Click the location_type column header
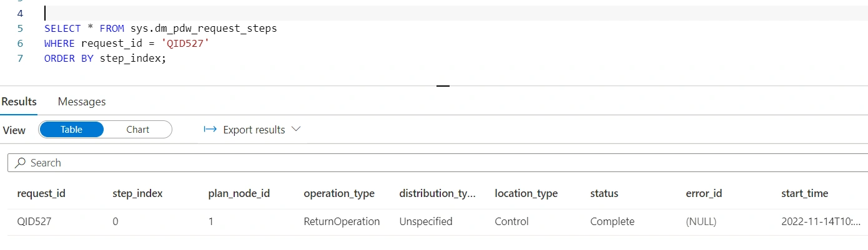Screen dimensions: 868x250 (x=526, y=193)
